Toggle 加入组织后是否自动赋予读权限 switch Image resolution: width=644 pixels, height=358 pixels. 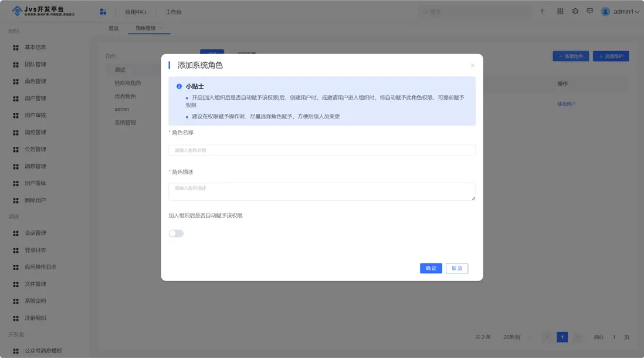tap(175, 233)
